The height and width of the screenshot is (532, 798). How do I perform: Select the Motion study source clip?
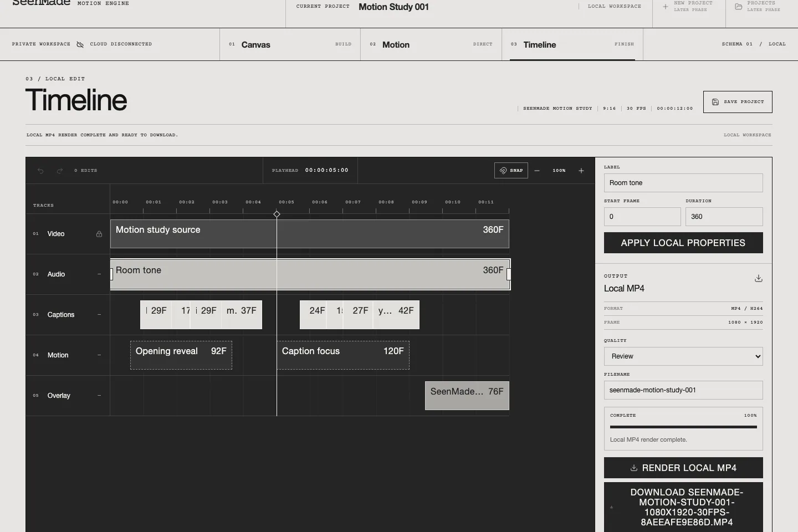point(309,234)
